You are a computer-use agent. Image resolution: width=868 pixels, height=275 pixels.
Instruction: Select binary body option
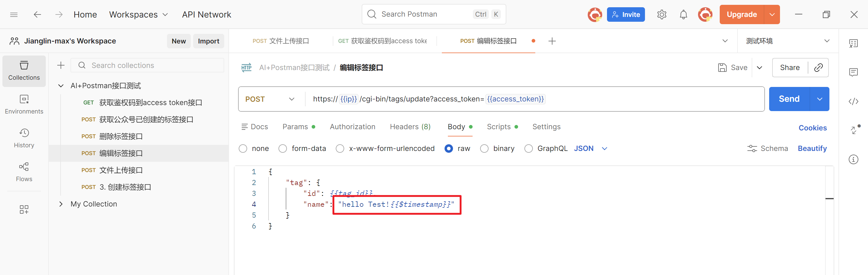tap(484, 149)
